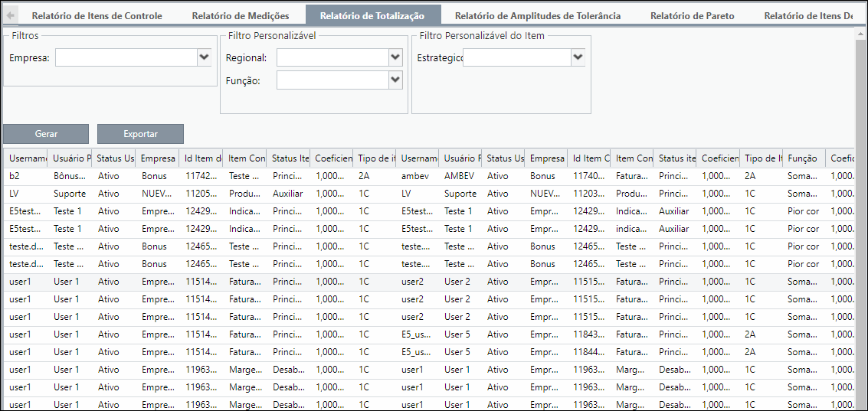Click the Gerar button
The width and height of the screenshot is (868, 411).
point(46,134)
